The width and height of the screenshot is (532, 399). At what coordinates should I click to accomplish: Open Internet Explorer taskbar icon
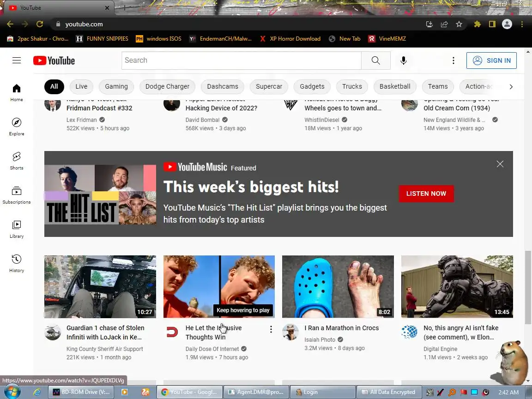click(x=36, y=392)
